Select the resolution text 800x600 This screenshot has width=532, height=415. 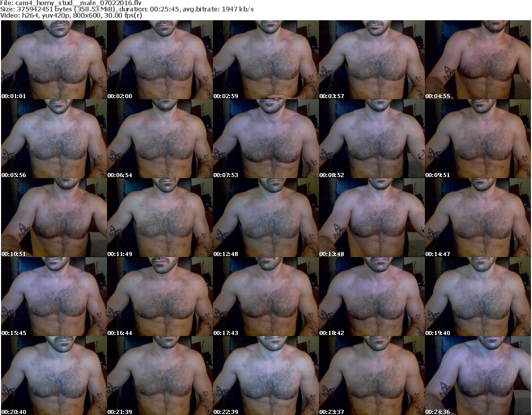click(85, 15)
